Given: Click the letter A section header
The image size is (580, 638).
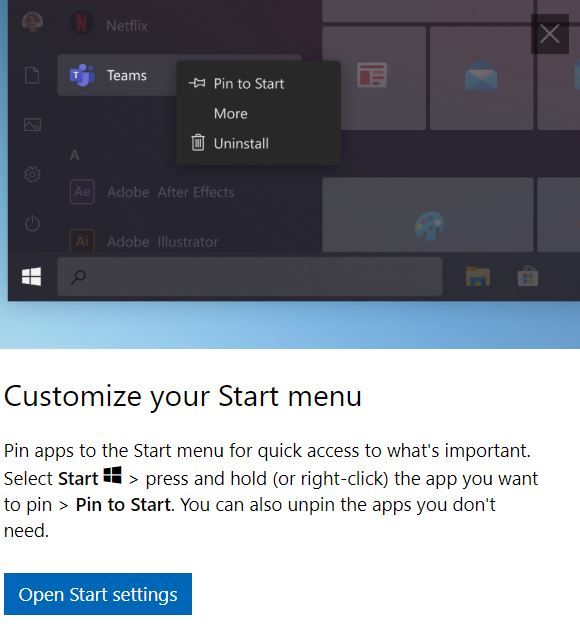Looking at the screenshot, I should pos(74,155).
